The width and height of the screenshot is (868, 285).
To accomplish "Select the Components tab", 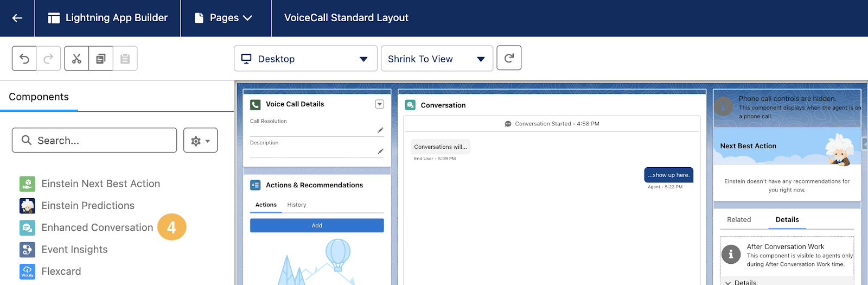I will [39, 97].
